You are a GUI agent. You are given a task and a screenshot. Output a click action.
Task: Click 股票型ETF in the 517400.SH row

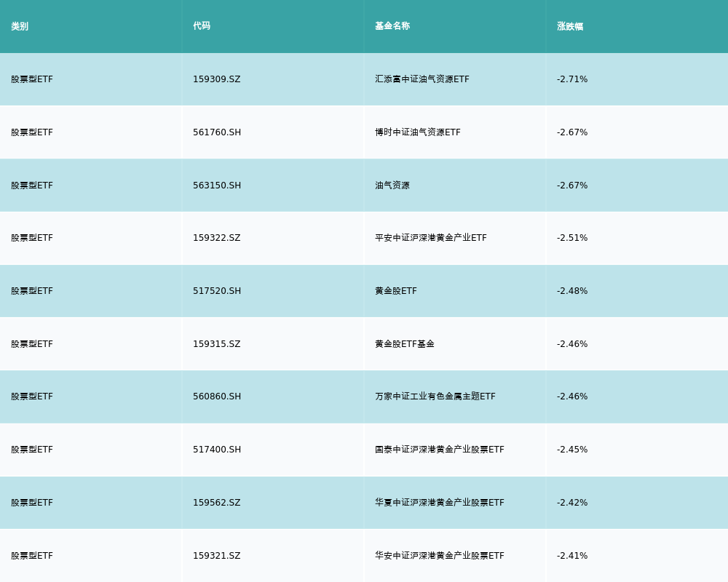click(32, 450)
